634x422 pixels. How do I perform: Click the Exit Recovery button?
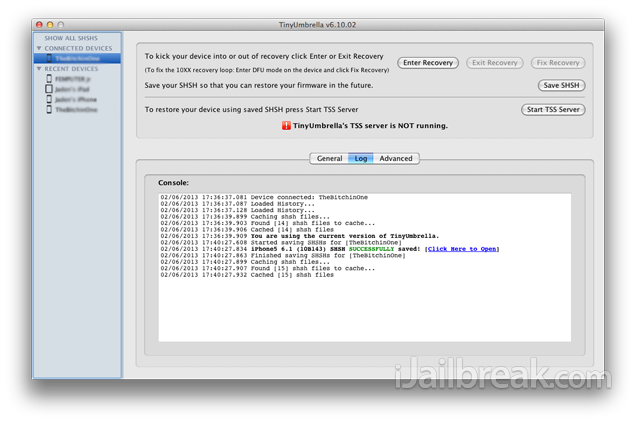pos(495,63)
